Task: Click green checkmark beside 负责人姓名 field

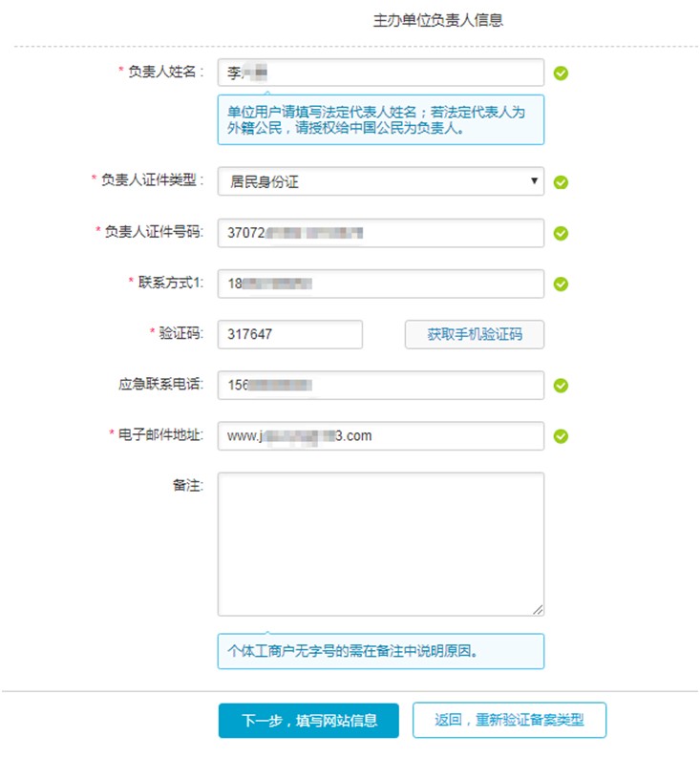Action: pyautogui.click(x=561, y=74)
